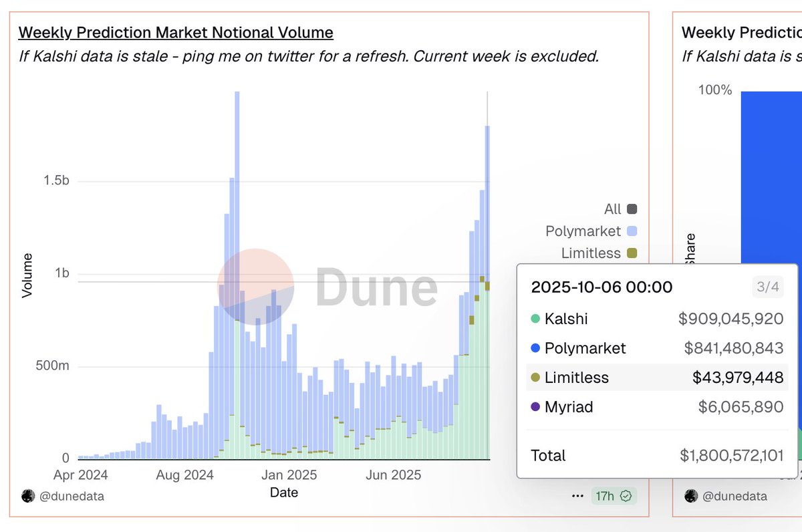Click the Polymarket value $841,480,843

(x=734, y=348)
